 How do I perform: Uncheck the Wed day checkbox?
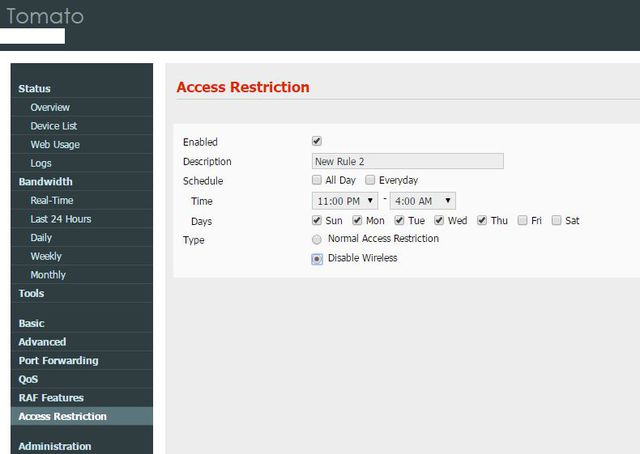(x=439, y=220)
